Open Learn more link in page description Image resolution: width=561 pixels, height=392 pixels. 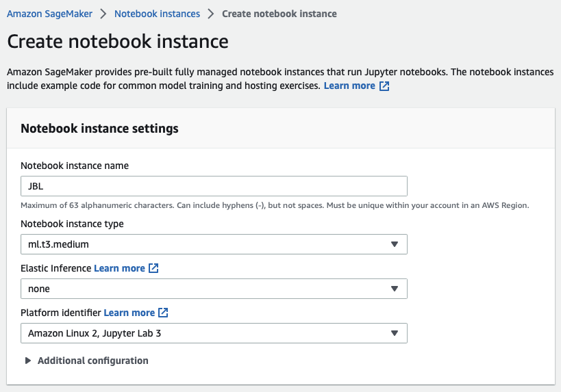[x=349, y=86]
